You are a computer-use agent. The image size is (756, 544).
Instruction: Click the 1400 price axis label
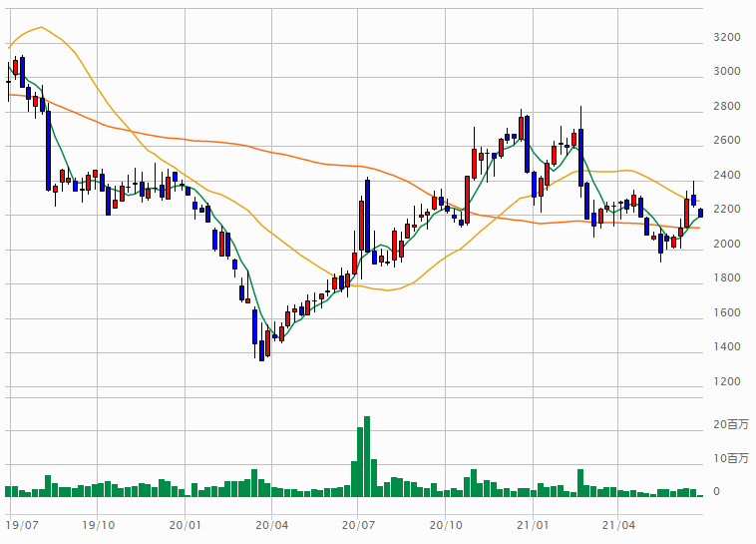click(727, 346)
